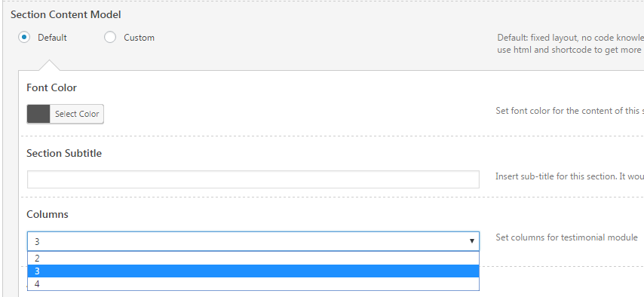Choose 2 from the Columns list
The image size is (644, 297).
pos(253,259)
